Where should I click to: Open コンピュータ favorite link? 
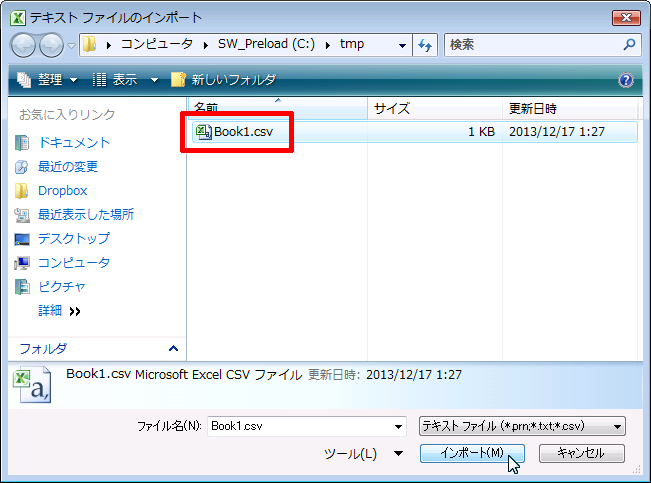coord(74,262)
